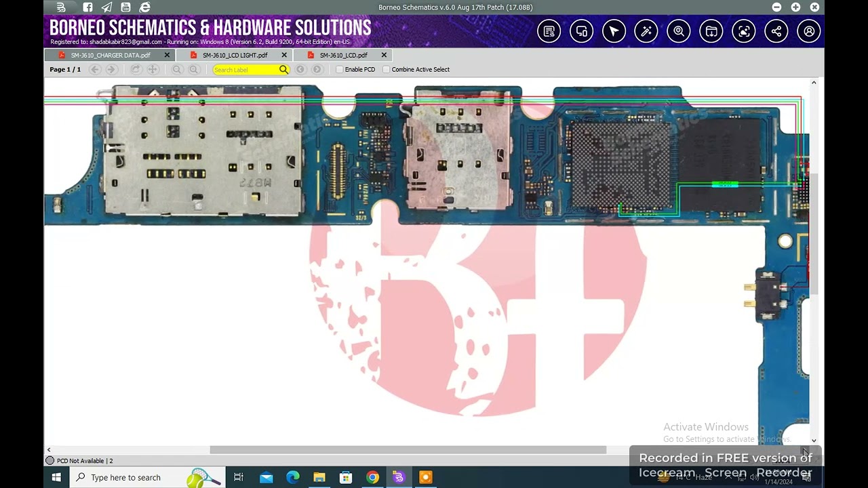Close the SM-J610_LCD LIGHT.pdf tab
868x488 pixels.
284,55
